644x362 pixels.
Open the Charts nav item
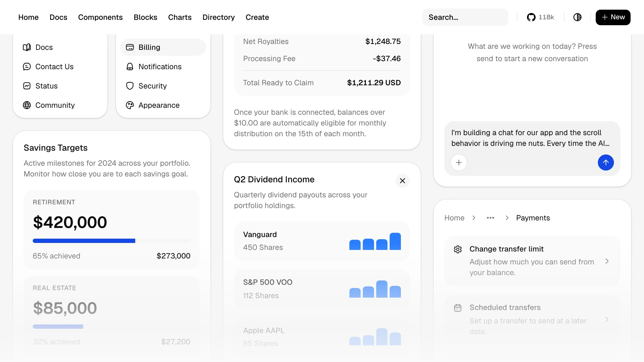click(180, 17)
